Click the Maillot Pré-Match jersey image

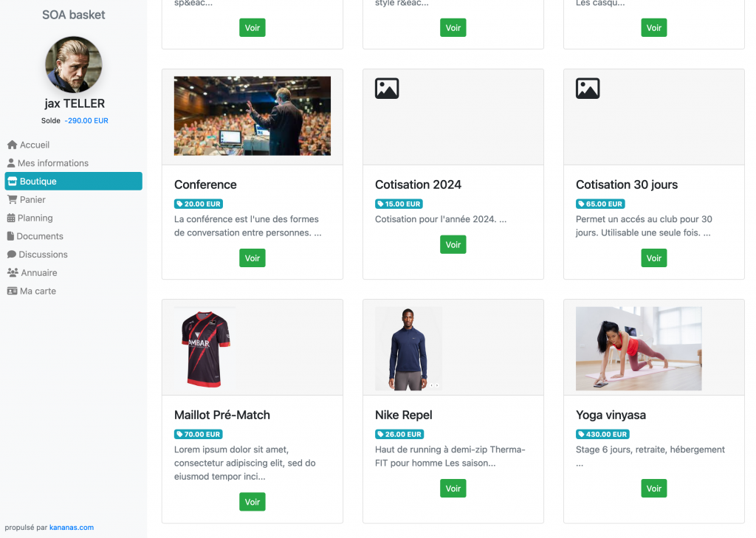click(206, 348)
